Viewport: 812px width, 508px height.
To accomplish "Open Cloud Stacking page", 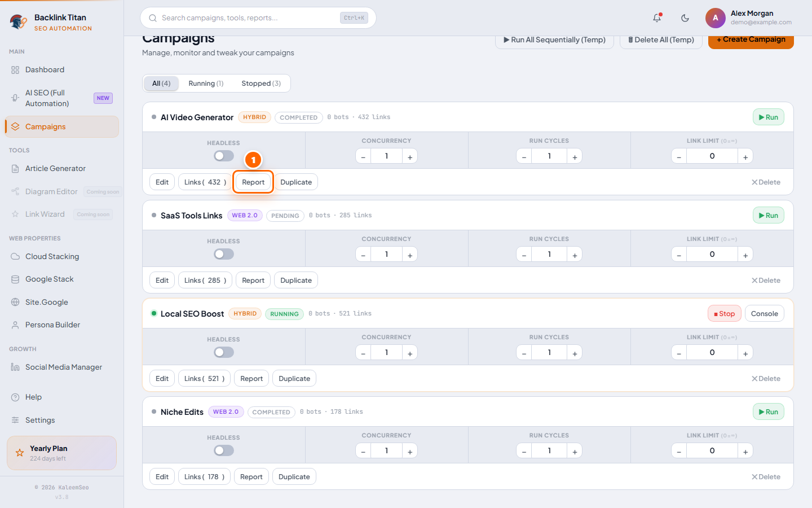I will 62,257.
